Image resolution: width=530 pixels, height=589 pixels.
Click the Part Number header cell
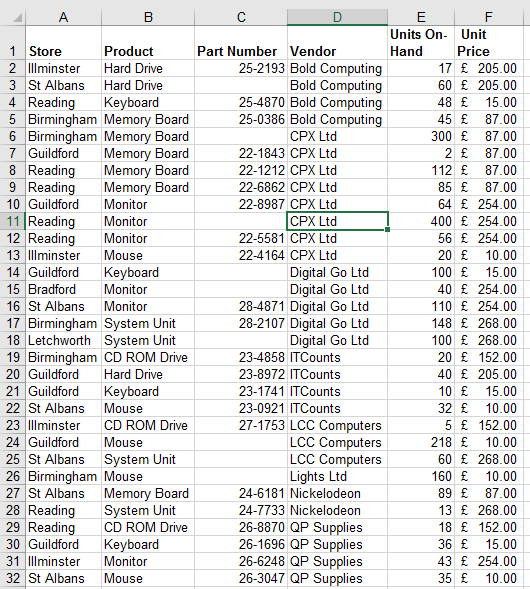click(241, 42)
